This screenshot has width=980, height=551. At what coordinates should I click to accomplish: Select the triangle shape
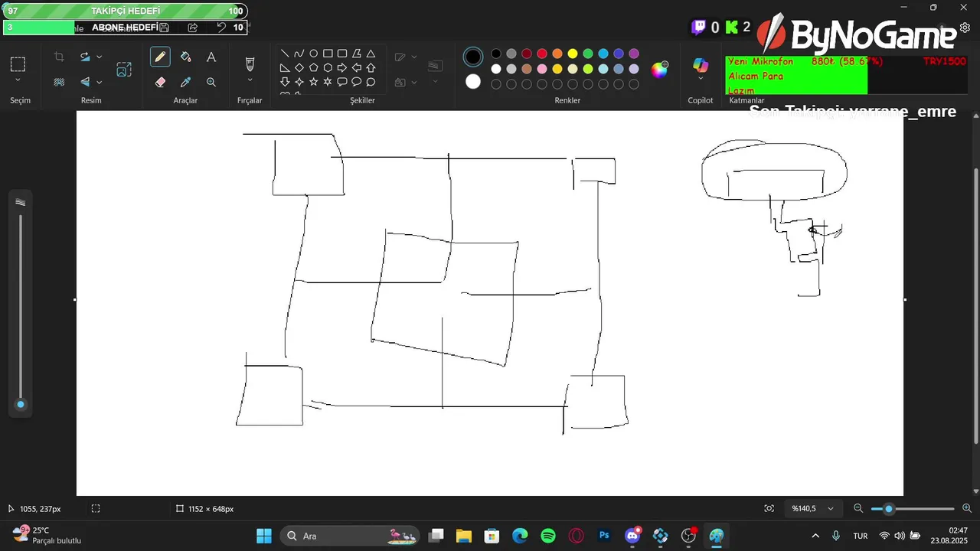371,54
